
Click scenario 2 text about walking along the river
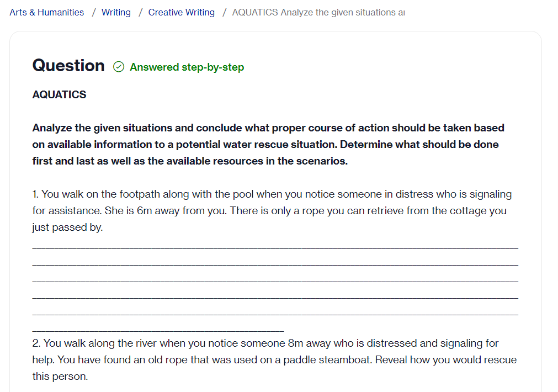(274, 359)
